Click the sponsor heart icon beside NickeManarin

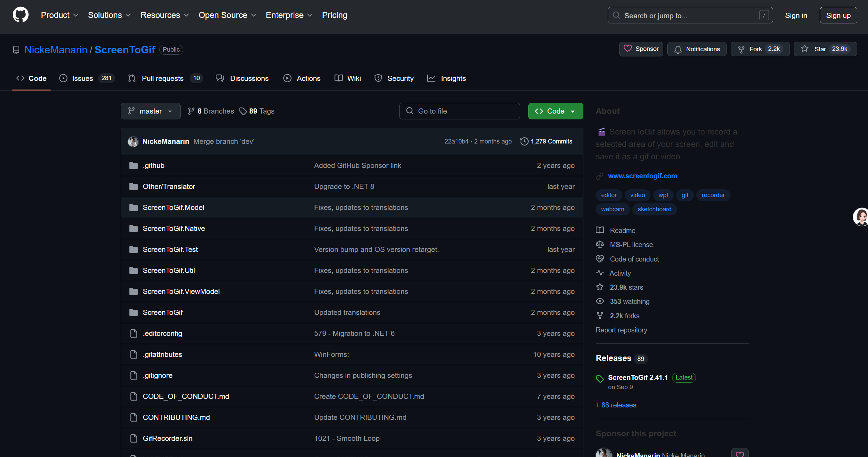[x=740, y=454]
